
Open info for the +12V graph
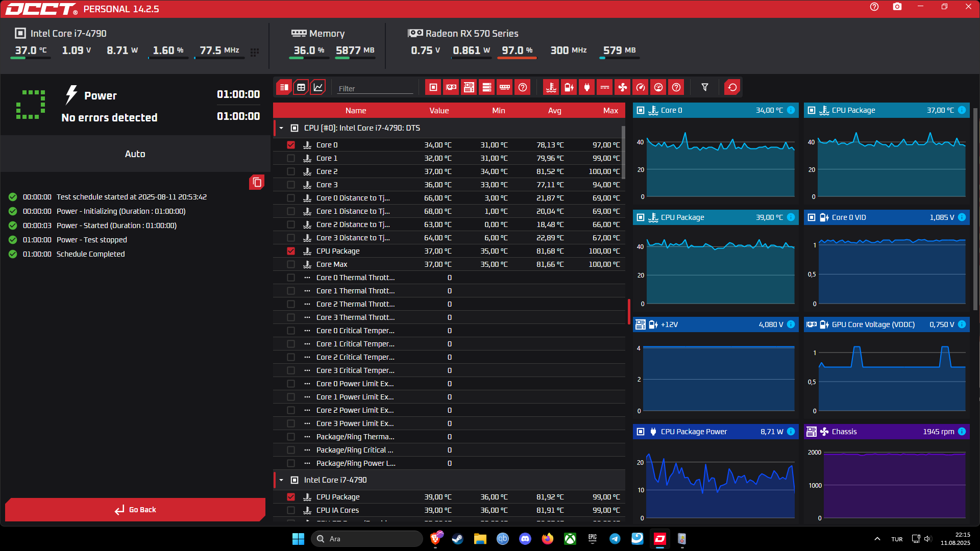(791, 324)
